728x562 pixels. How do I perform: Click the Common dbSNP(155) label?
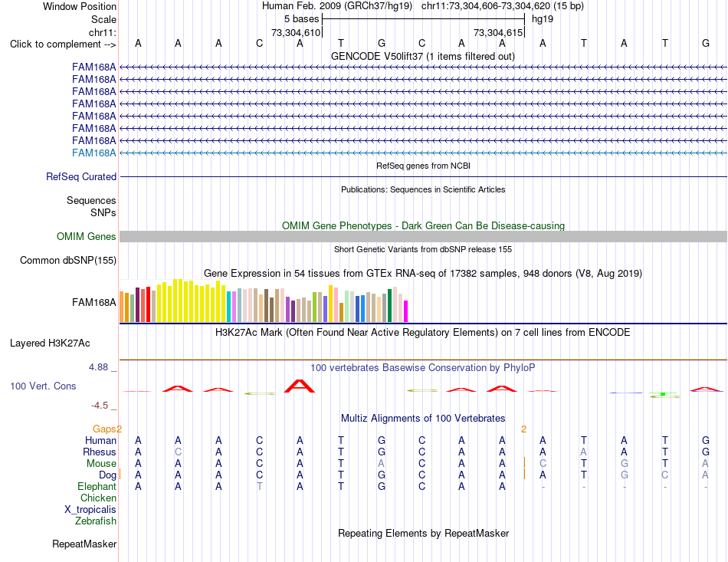pos(68,260)
